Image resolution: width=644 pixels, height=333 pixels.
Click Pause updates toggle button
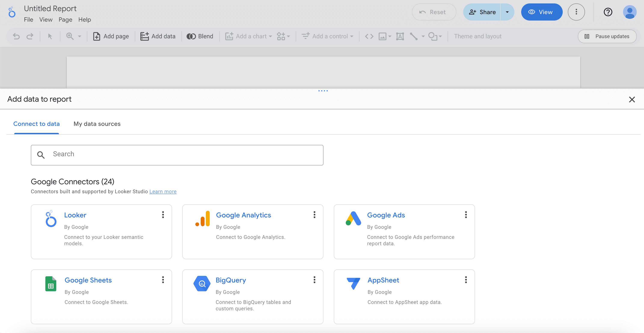(x=607, y=37)
